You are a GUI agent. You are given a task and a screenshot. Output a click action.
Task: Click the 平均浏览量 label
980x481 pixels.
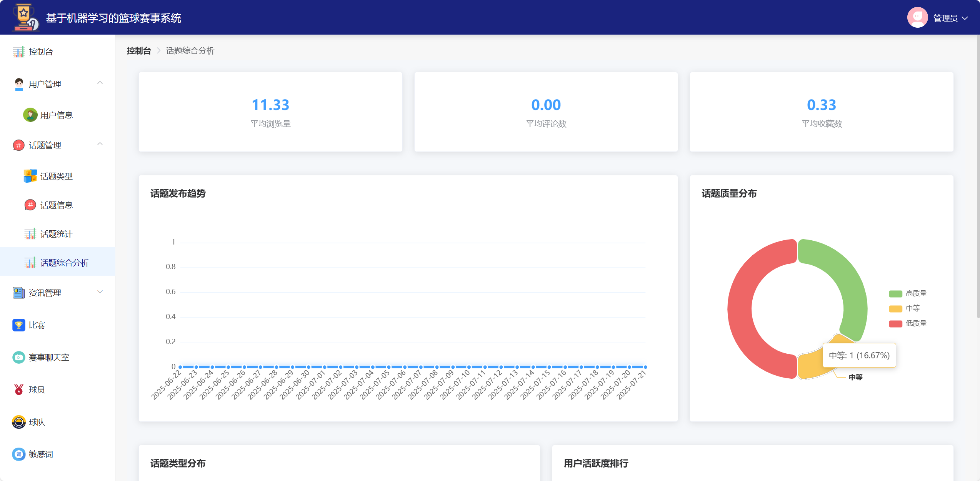(270, 124)
